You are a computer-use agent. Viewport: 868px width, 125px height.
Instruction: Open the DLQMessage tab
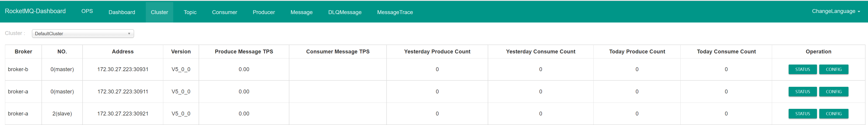(344, 12)
